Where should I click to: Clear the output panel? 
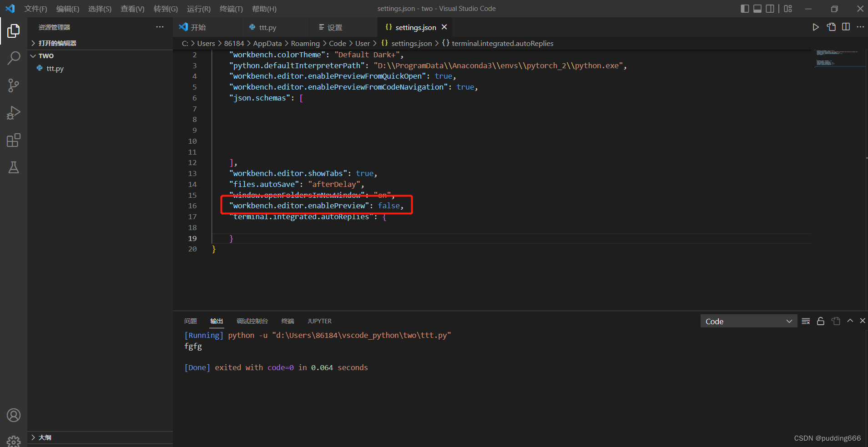tap(806, 321)
